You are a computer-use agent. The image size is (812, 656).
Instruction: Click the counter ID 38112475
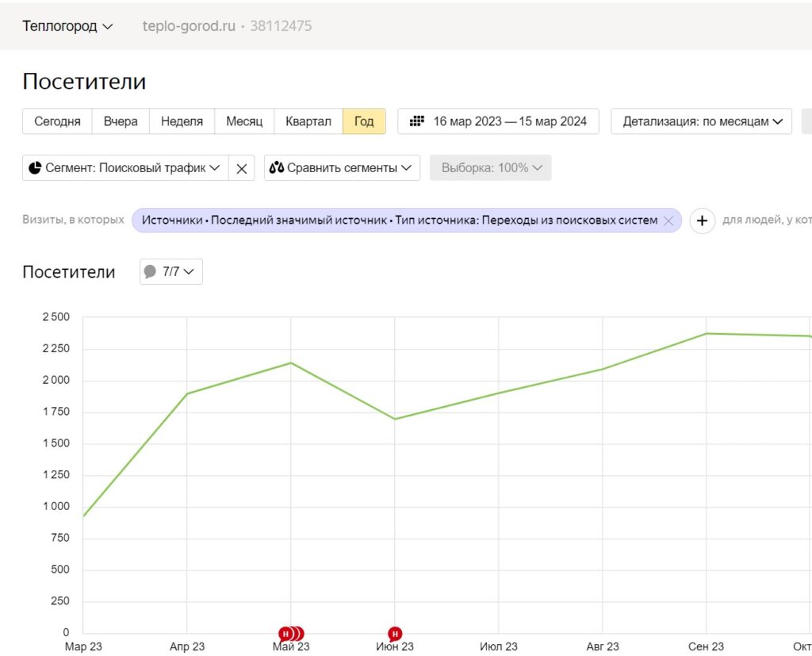point(282,26)
